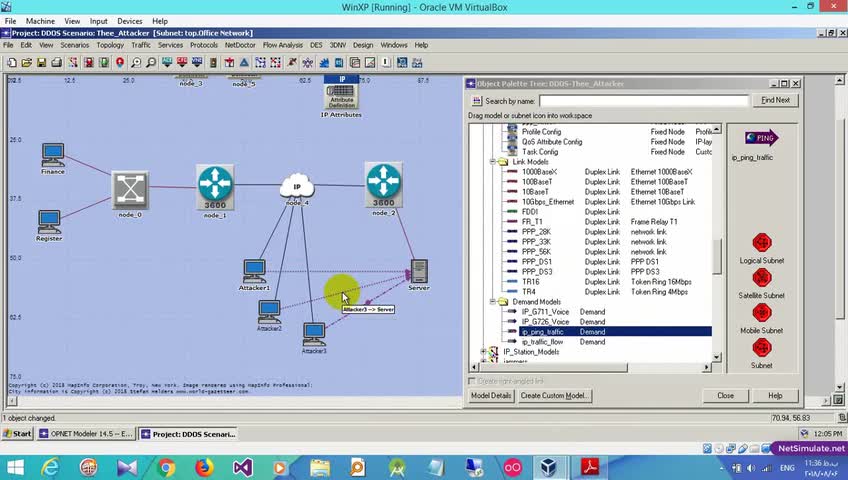Click the Search by name input field
This screenshot has height=480, width=848.
pyautogui.click(x=644, y=101)
